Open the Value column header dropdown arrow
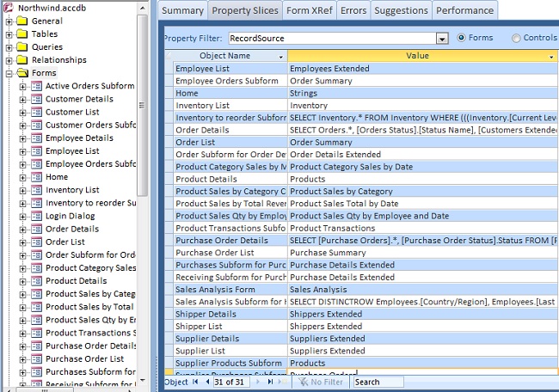559x392 pixels. 551,56
